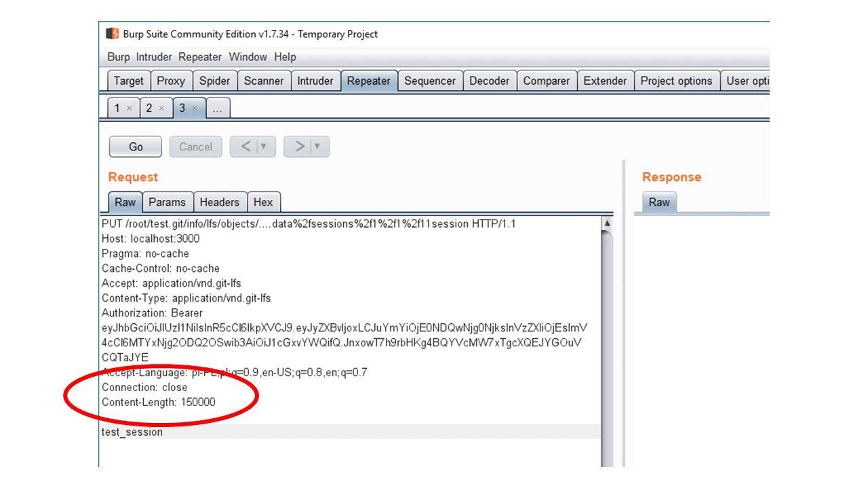Open the forward history dropdown arrow
Screen dimensions: 868x488
coord(319,146)
